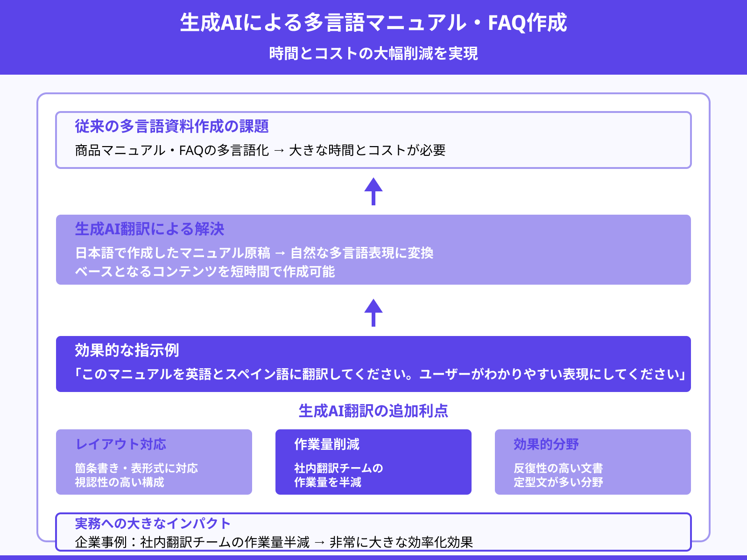Click the purple 生成AI翻訳による解決 panel

click(373, 250)
